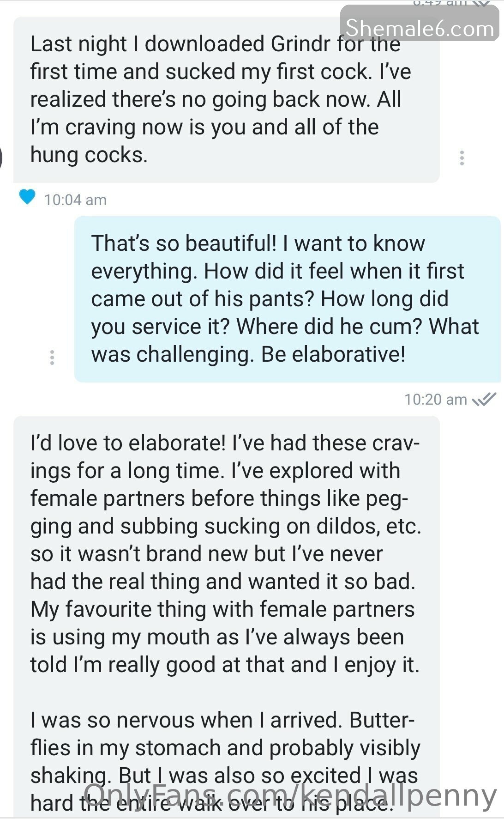This screenshot has width=504, height=819.
Task: Open options dots beside "That's so beautiful!" message
Action: (52, 358)
